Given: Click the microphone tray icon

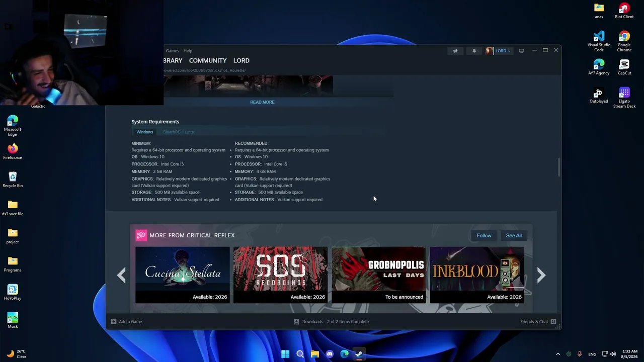Looking at the screenshot, I should [x=580, y=354].
